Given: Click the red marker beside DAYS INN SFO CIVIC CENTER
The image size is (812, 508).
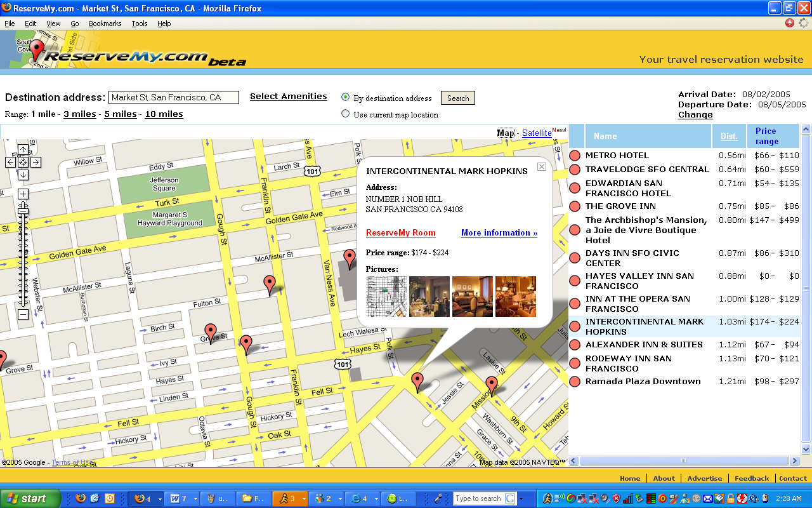Looking at the screenshot, I should [x=575, y=258].
